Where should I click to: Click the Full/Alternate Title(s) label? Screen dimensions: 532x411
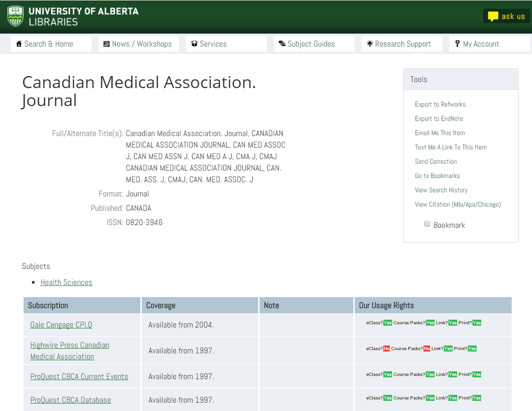click(88, 133)
